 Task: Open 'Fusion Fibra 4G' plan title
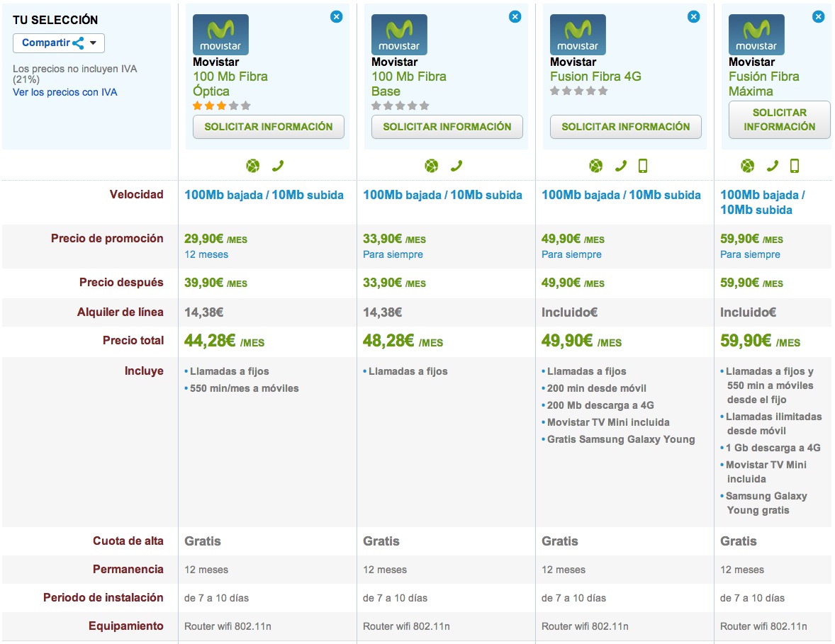(x=595, y=77)
